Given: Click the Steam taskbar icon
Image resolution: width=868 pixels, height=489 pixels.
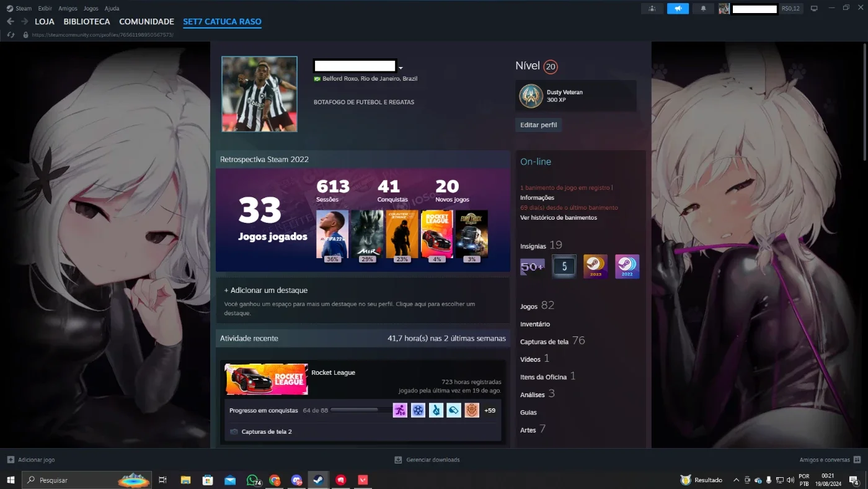Looking at the screenshot, I should pos(317,480).
